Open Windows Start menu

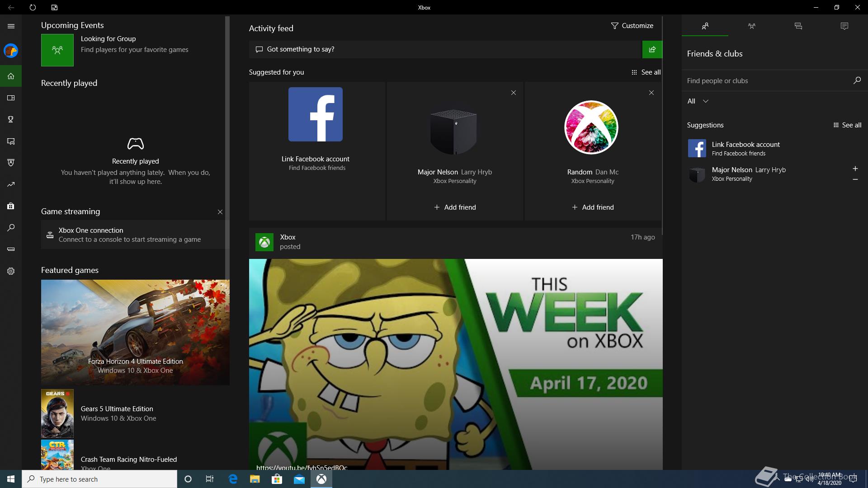pyautogui.click(x=11, y=479)
